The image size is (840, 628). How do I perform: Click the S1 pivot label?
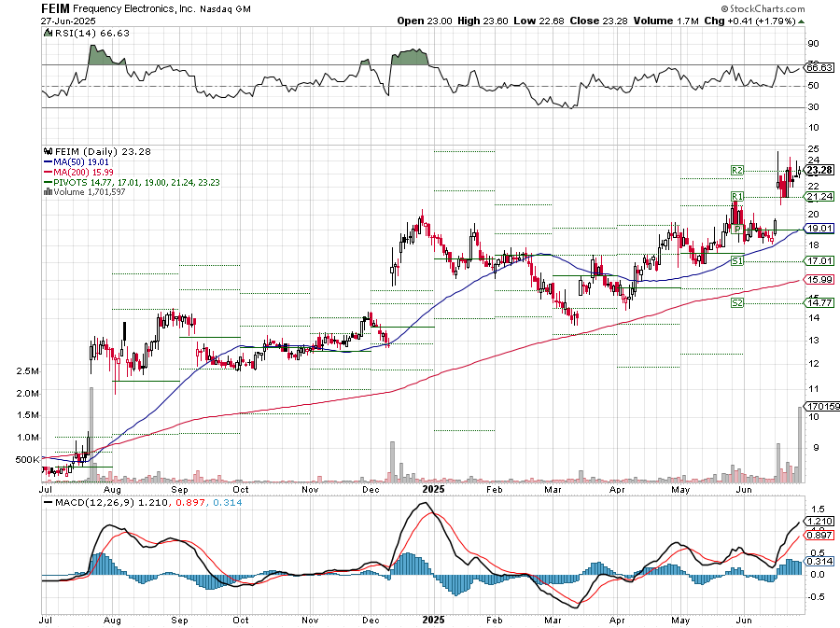tap(737, 260)
